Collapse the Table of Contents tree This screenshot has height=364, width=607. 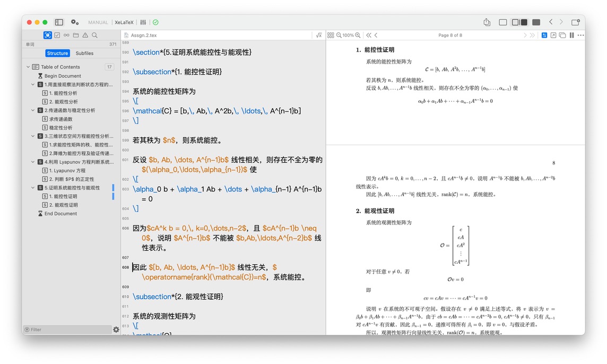click(28, 67)
